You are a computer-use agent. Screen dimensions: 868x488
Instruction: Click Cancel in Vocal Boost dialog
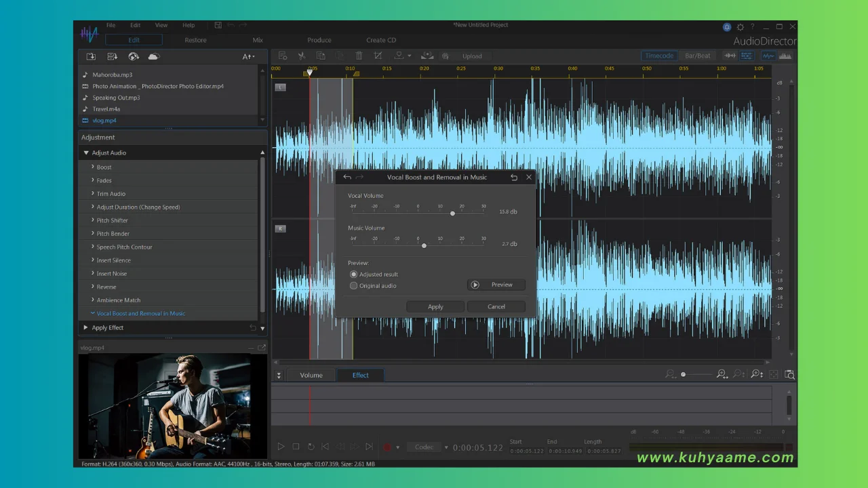tap(496, 306)
